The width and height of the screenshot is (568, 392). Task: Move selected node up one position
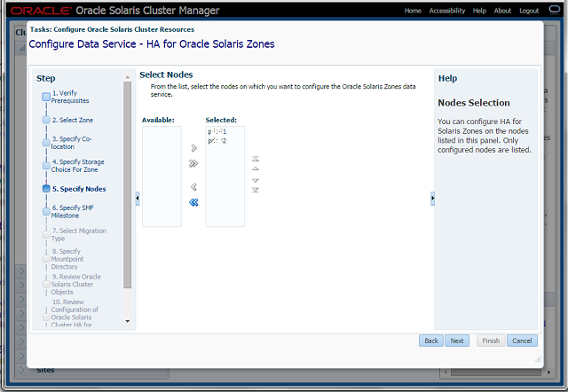[256, 169]
